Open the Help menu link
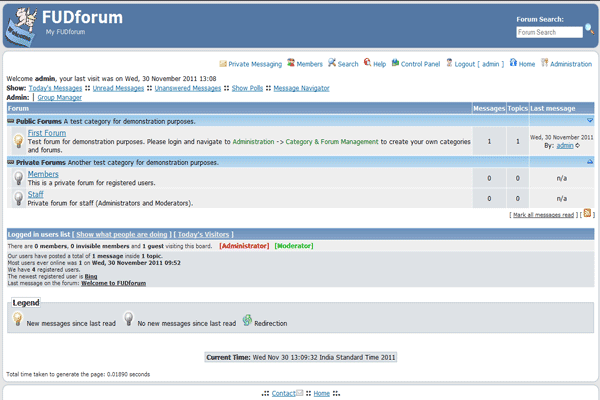Screen dimensions: 600x400 click(x=379, y=64)
